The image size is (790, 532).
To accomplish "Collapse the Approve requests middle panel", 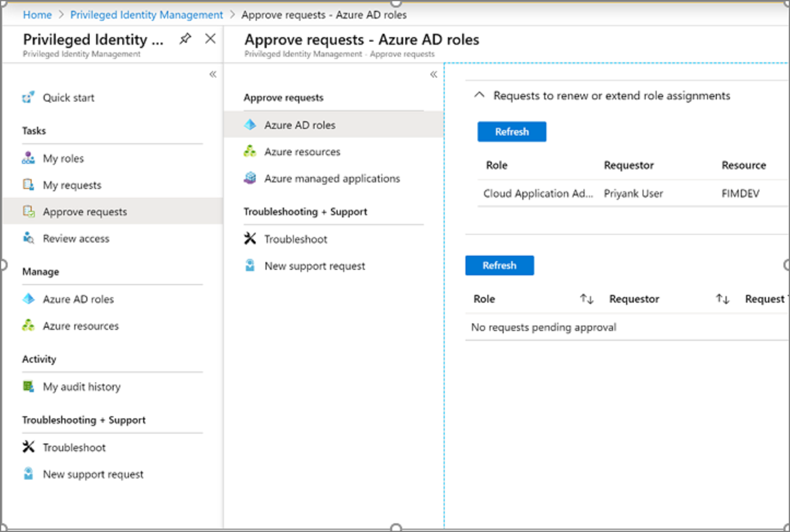I will click(x=433, y=74).
